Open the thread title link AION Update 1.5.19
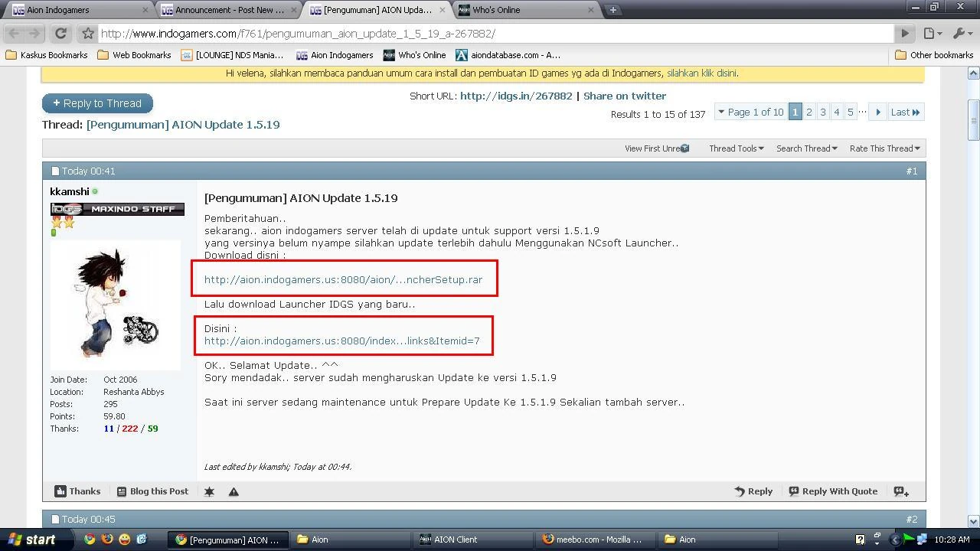This screenshot has width=980, height=551. (x=183, y=125)
